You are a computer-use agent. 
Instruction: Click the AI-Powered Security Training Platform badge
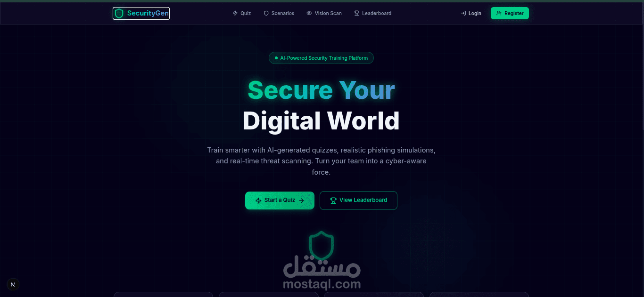point(321,58)
